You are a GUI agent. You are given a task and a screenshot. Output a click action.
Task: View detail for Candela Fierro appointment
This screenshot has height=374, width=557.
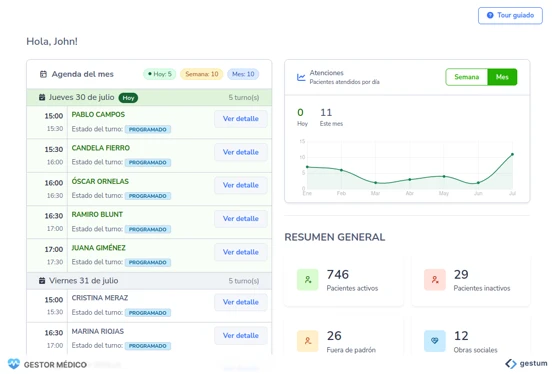(x=240, y=152)
